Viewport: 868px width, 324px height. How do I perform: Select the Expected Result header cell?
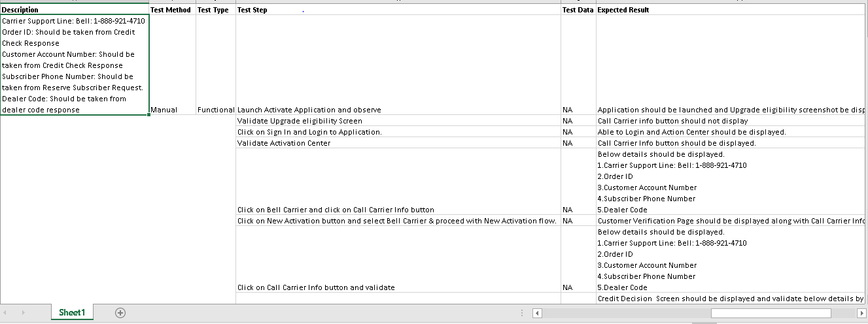[x=732, y=10]
